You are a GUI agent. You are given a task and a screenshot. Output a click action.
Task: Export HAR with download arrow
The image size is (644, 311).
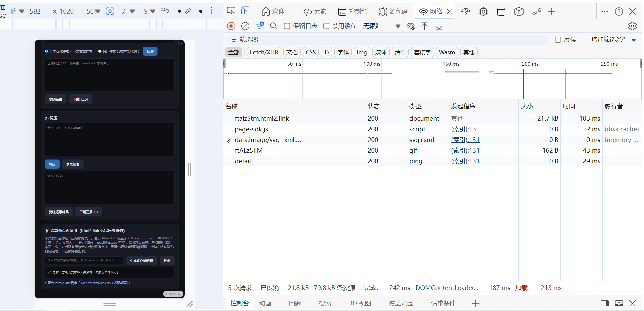[439, 26]
